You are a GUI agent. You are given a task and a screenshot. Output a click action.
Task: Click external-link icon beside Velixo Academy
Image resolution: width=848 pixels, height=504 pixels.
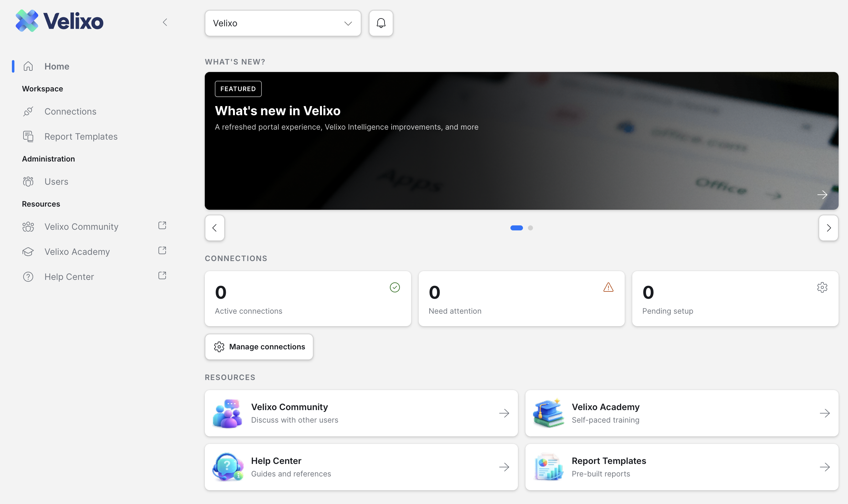pos(162,251)
